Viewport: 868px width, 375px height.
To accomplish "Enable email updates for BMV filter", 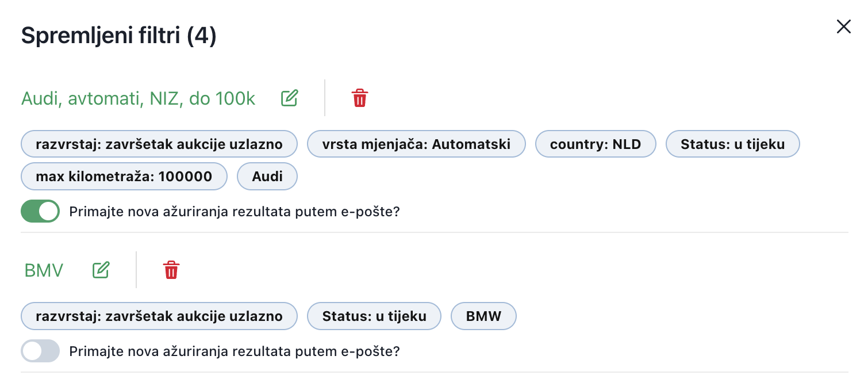I will (40, 351).
